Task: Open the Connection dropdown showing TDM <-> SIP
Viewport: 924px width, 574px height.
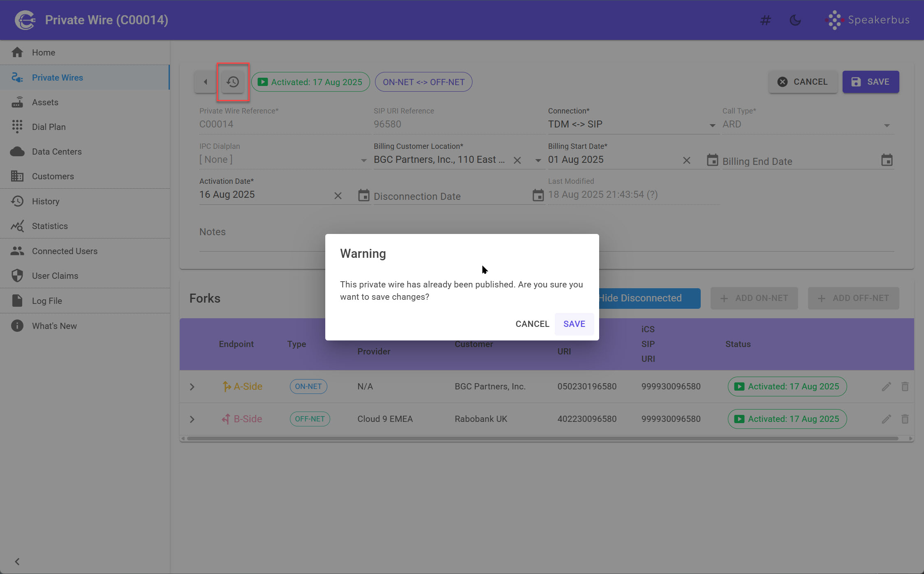Action: tap(712, 125)
